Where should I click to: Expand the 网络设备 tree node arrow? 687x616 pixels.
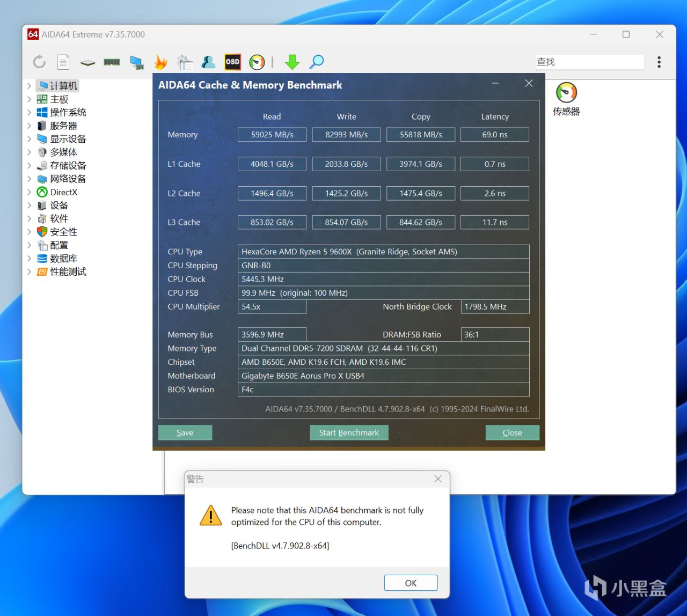point(30,179)
